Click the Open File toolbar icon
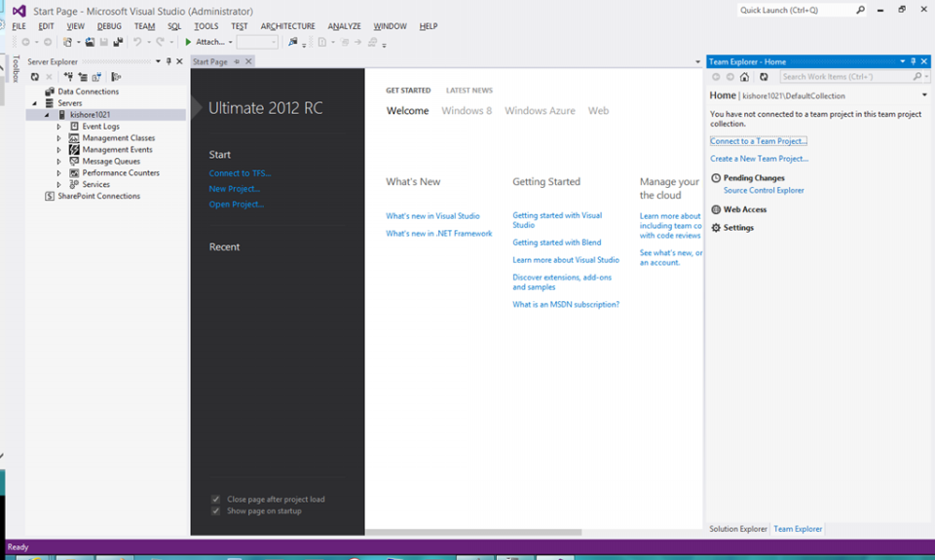 pos(90,42)
